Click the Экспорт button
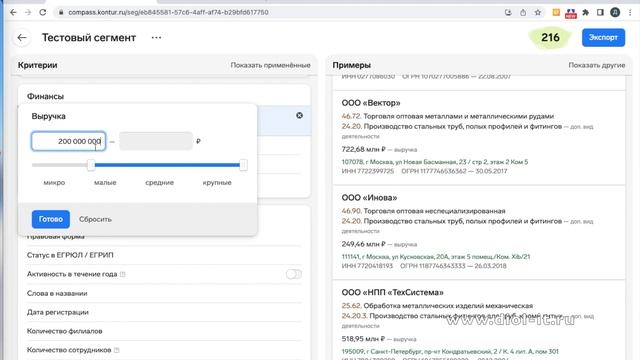Screen dimensions: 640x360 (603, 38)
